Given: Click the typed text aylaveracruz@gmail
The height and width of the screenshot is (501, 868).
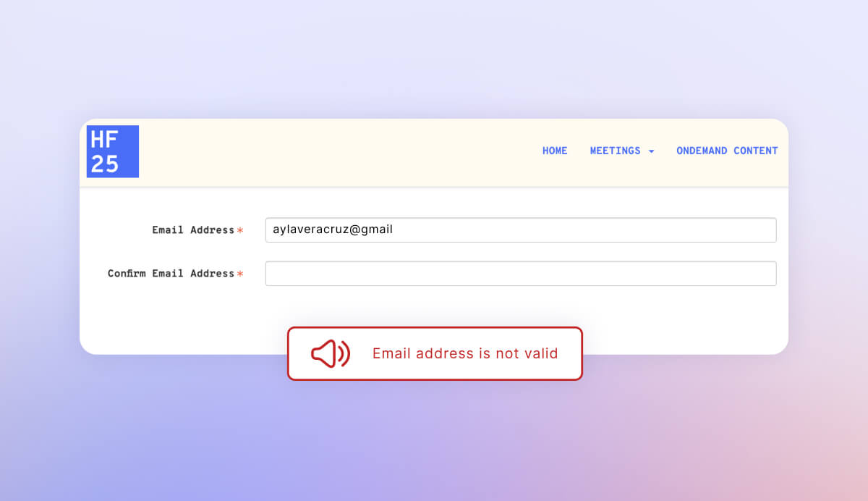Looking at the screenshot, I should click(x=333, y=230).
